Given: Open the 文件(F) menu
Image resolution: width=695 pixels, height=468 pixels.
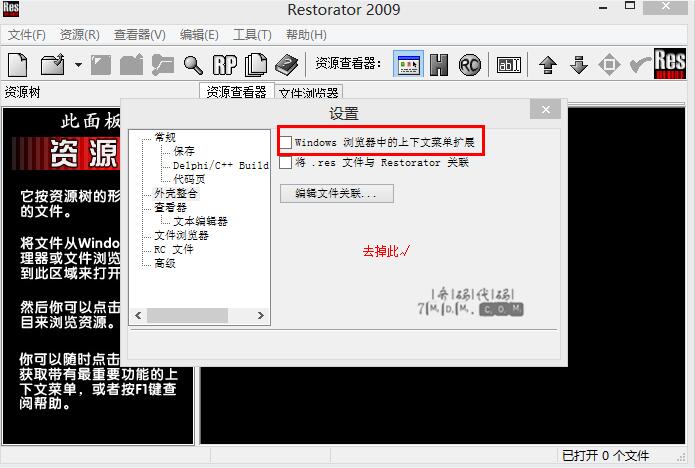Looking at the screenshot, I should coord(27,35).
